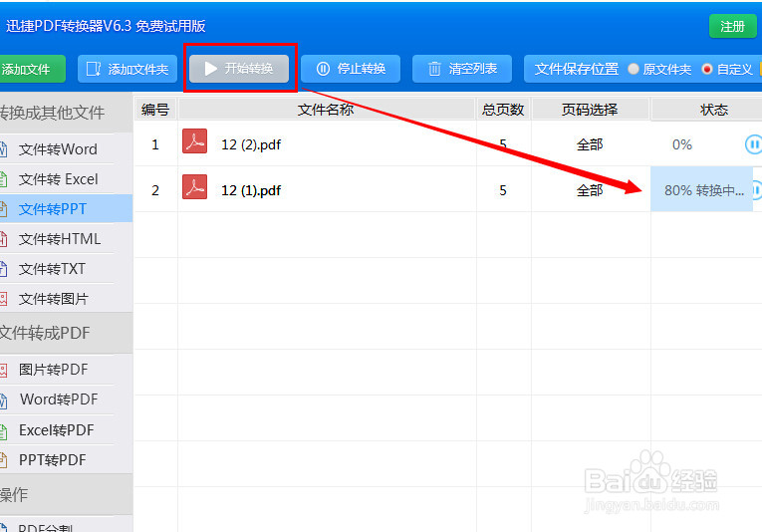Click 全部 page selection for 12 (2).pdf
This screenshot has width=762, height=532.
(590, 144)
